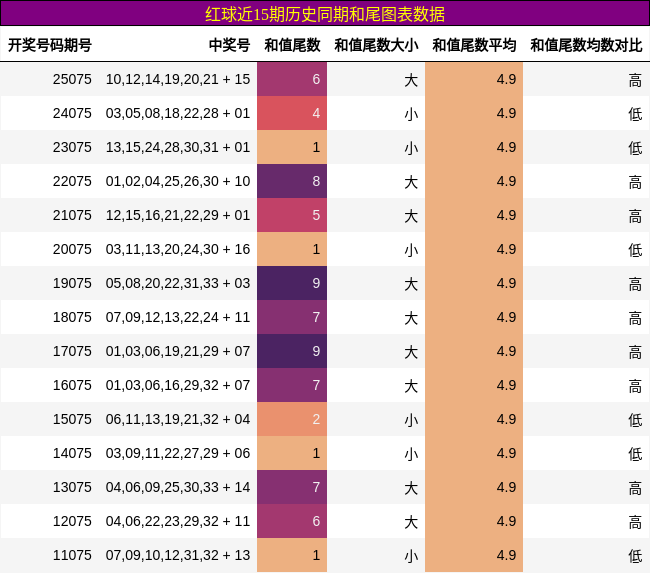The height and width of the screenshot is (573, 650).
Task: Click winning numbers 01,02,04,25,26,30 + 10
Action: click(x=178, y=181)
